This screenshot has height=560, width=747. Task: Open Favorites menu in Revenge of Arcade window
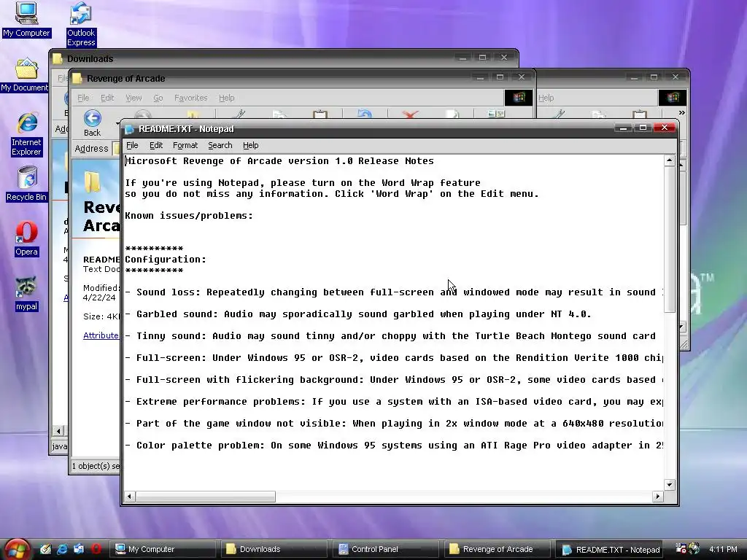click(x=190, y=98)
